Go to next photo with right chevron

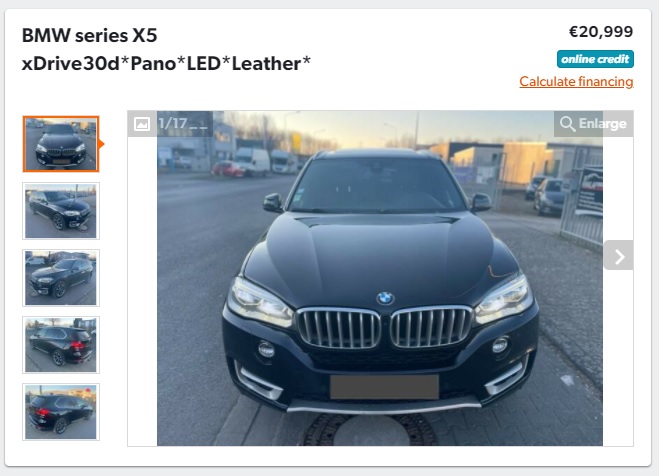pyautogui.click(x=619, y=255)
